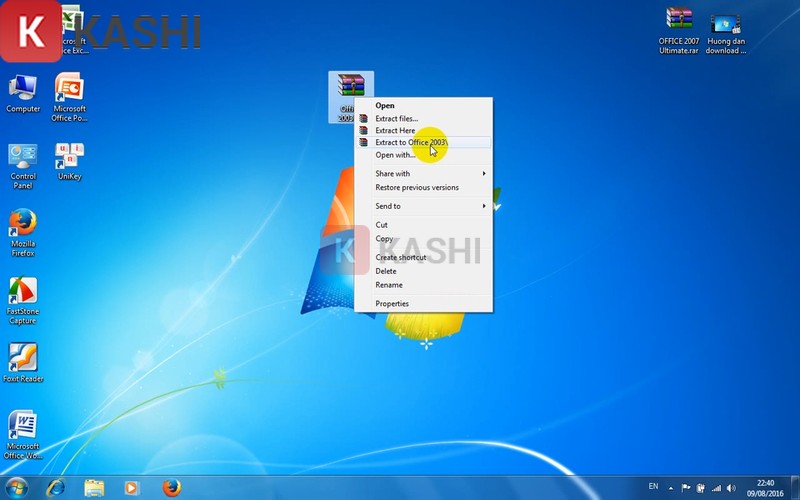The width and height of the screenshot is (800, 500).
Task: Open the taskbar clock showing 22:40
Action: click(765, 487)
